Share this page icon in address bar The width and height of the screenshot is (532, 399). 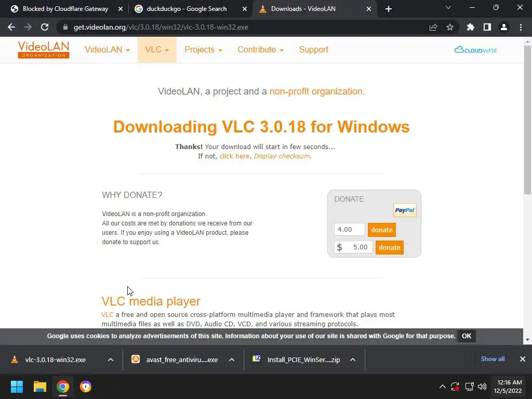click(x=433, y=27)
